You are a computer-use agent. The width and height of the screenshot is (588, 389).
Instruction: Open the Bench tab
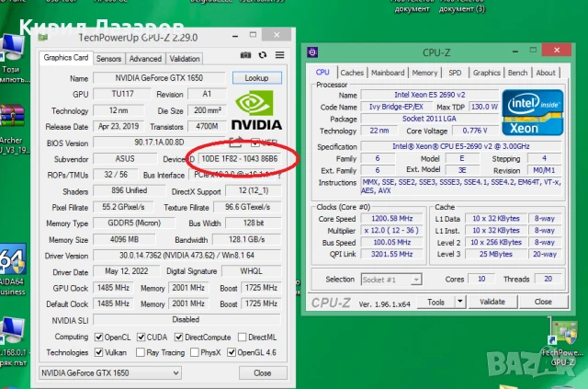coord(517,73)
